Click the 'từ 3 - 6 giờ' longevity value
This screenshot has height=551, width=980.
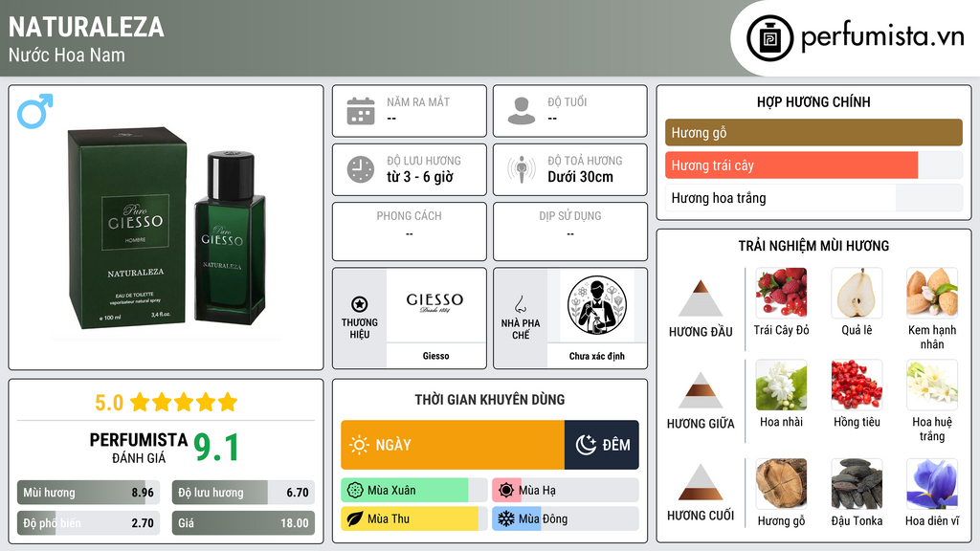click(420, 177)
